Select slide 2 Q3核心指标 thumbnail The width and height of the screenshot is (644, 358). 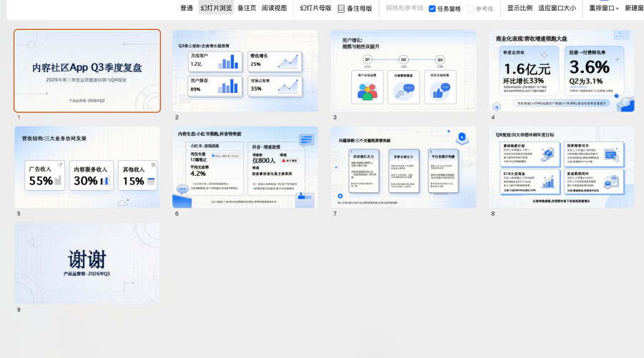[x=245, y=71]
